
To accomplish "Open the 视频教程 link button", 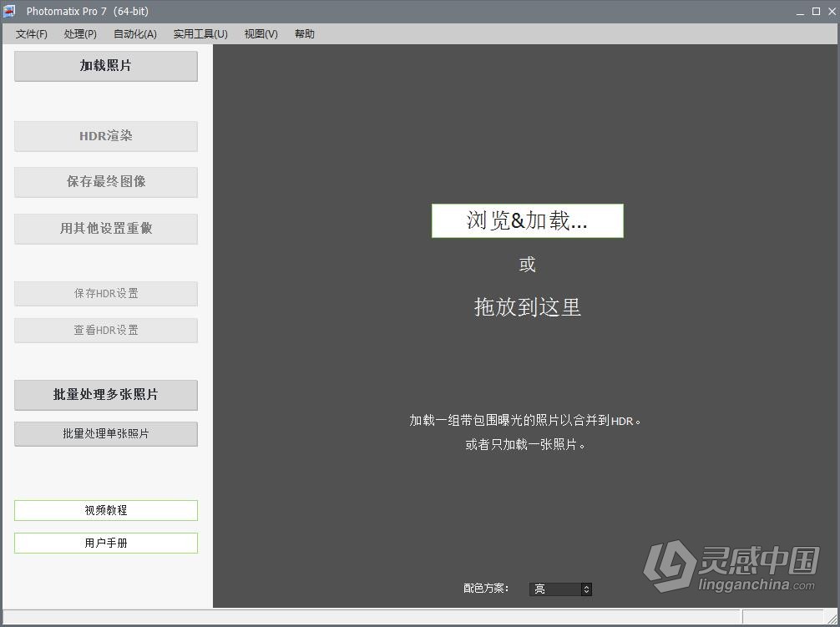I will (x=106, y=510).
